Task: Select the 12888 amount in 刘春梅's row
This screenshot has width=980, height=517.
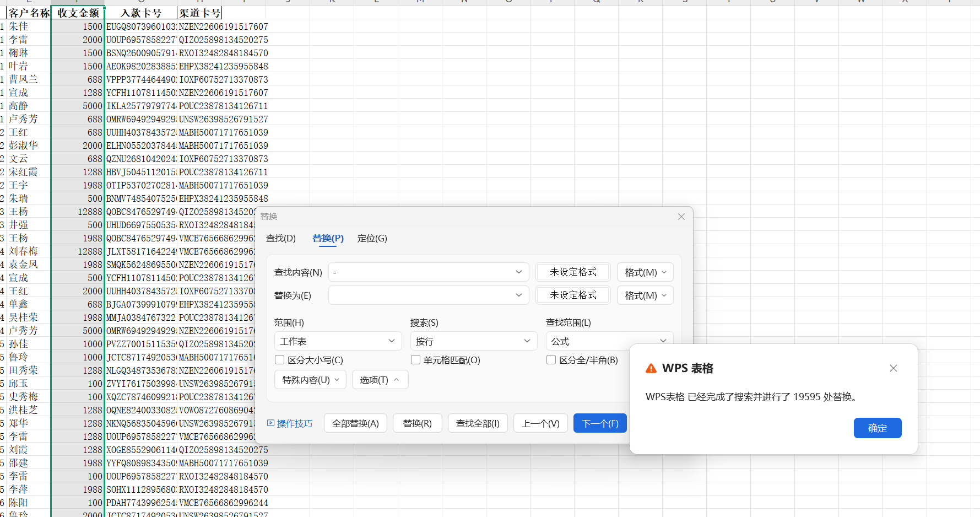Action: coord(78,251)
